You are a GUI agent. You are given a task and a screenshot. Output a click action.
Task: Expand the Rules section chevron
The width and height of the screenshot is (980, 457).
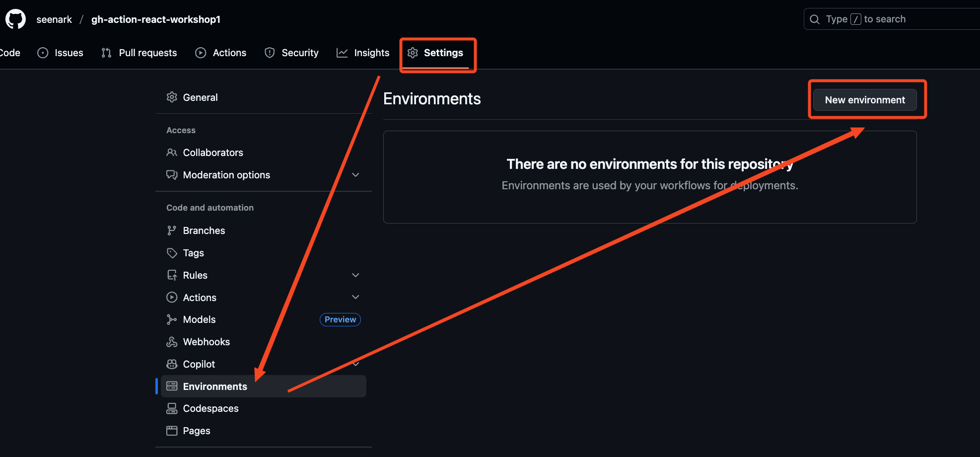[355, 275]
